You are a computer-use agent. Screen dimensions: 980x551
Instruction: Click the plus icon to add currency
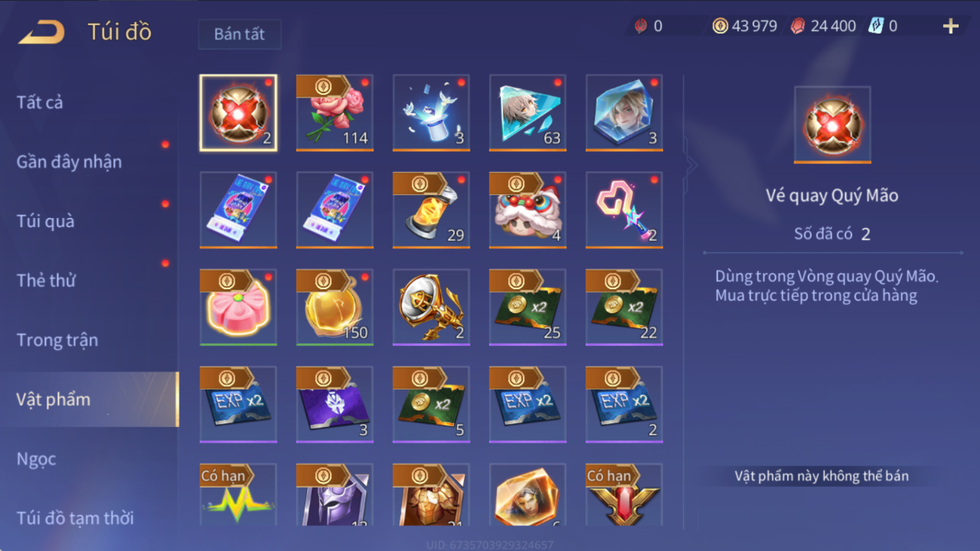950,26
